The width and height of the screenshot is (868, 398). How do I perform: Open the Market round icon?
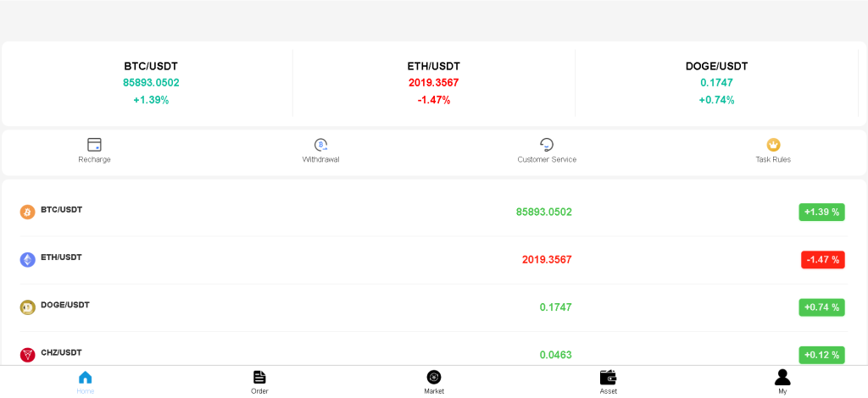[x=434, y=378]
